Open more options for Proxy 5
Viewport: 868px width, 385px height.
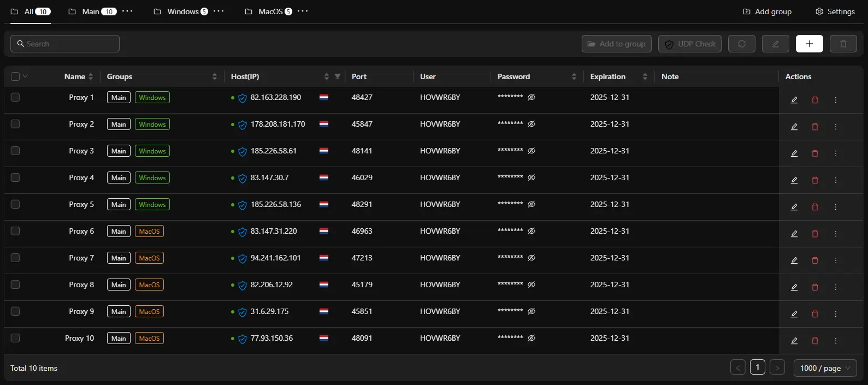[836, 207]
